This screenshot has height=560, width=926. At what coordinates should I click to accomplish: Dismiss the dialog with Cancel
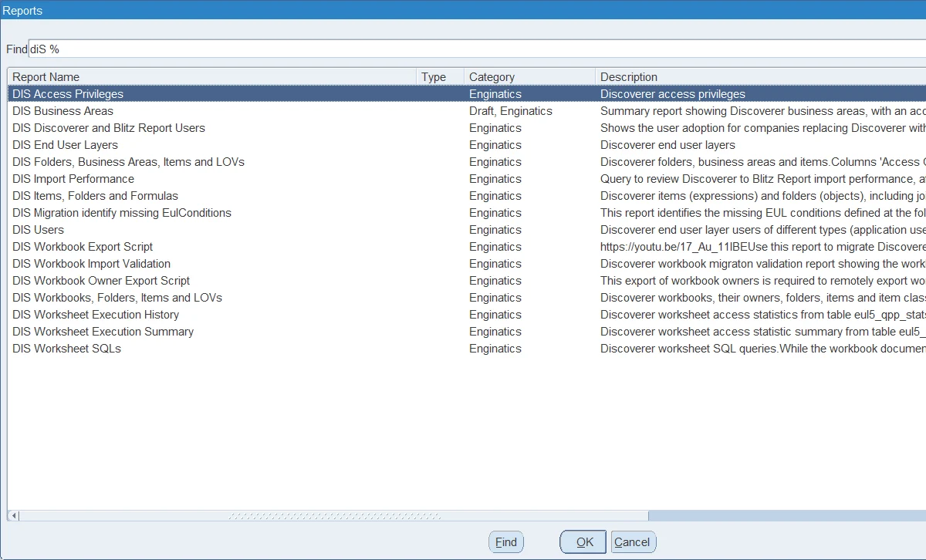(634, 542)
